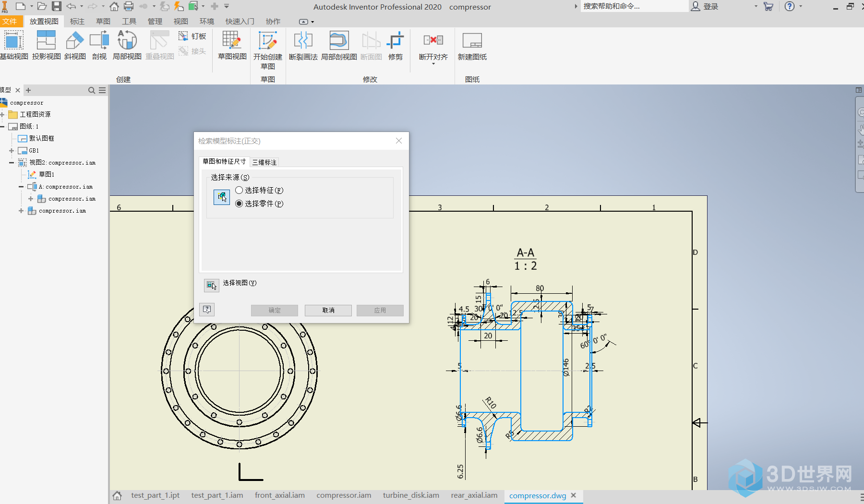
Task: Click the select source arrow button in dialog
Action: click(221, 197)
